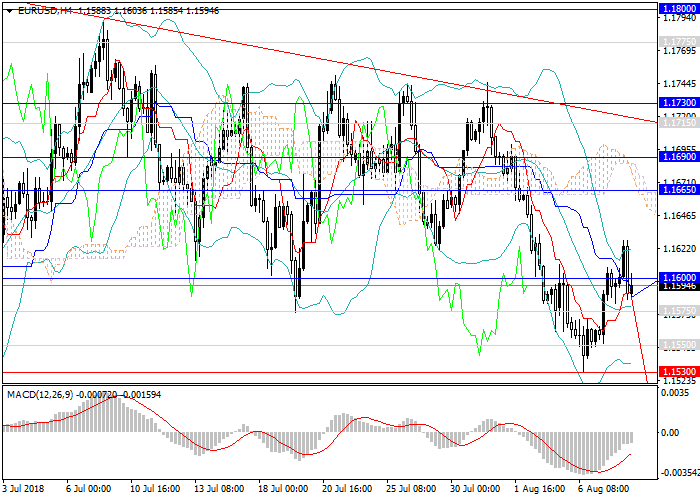Click the 1.17695 value on the price axis

[680, 51]
